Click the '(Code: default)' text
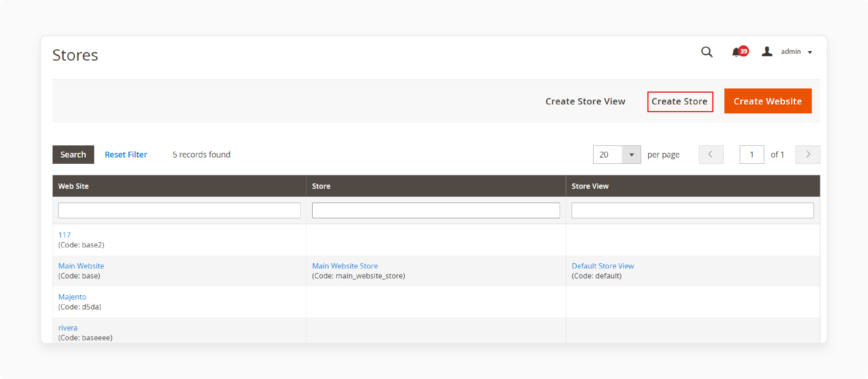The width and height of the screenshot is (868, 379). pyautogui.click(x=597, y=276)
